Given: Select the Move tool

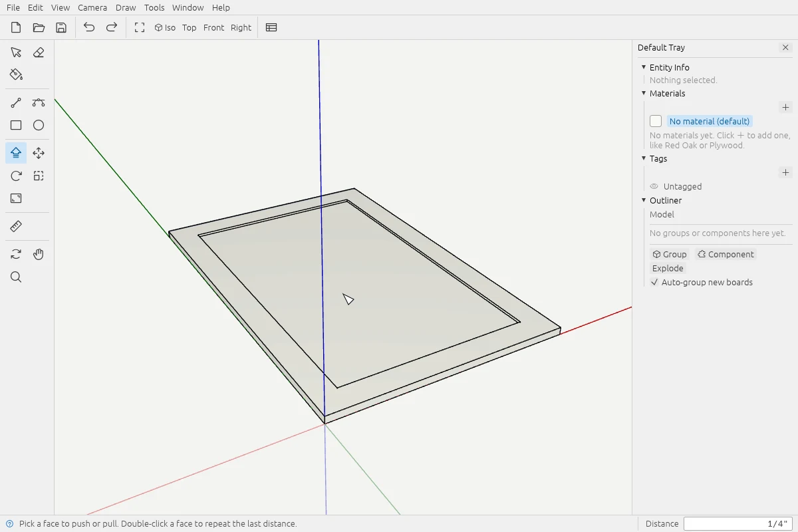Looking at the screenshot, I should tap(39, 153).
